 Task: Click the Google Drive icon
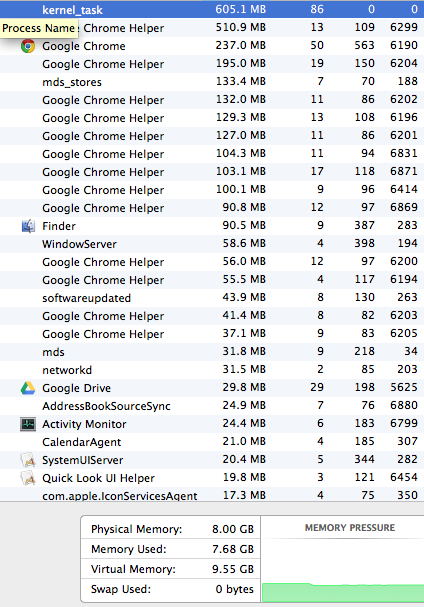pyautogui.click(x=28, y=388)
